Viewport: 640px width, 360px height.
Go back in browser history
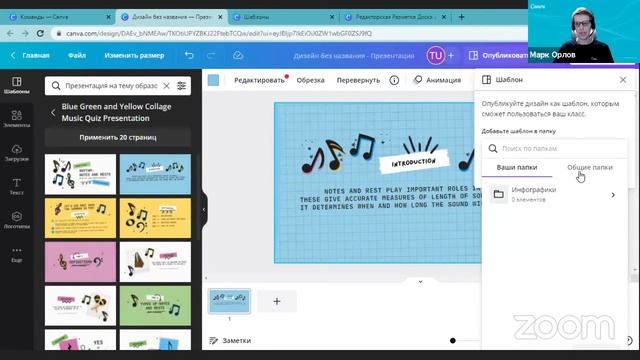click(10, 33)
